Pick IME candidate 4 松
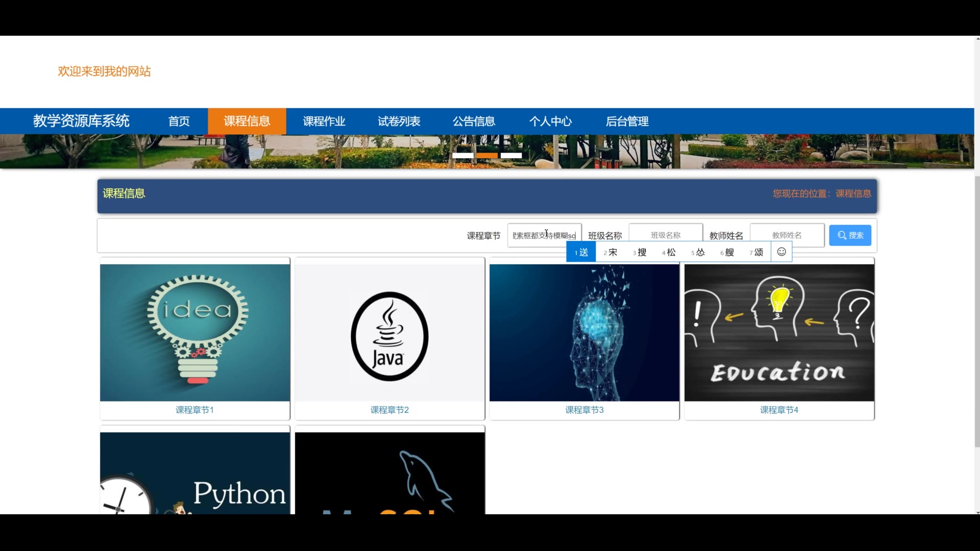 point(669,252)
